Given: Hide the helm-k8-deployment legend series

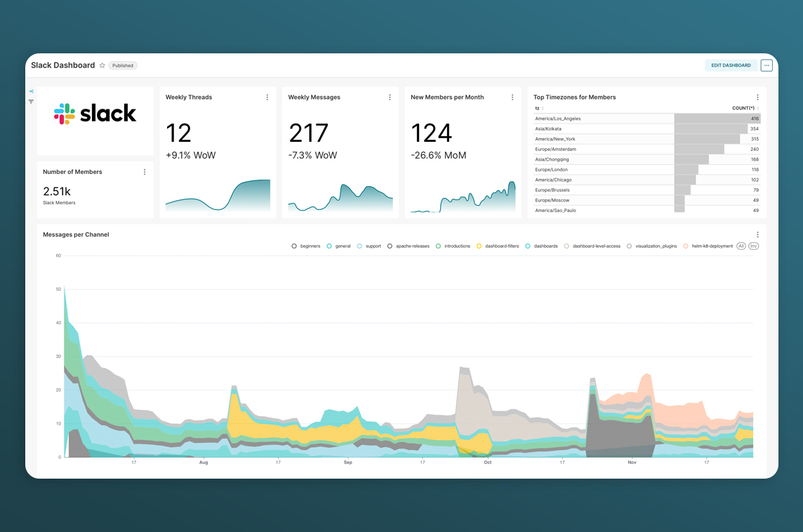Looking at the screenshot, I should (x=708, y=246).
